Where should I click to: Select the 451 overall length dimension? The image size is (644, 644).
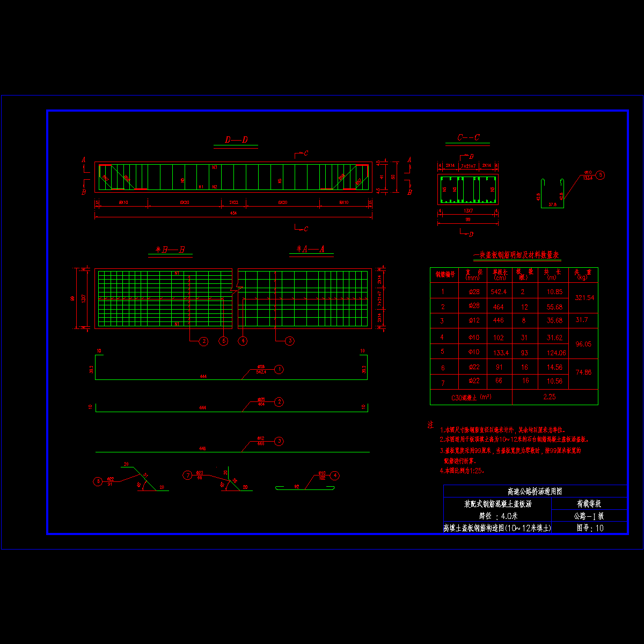(233, 214)
